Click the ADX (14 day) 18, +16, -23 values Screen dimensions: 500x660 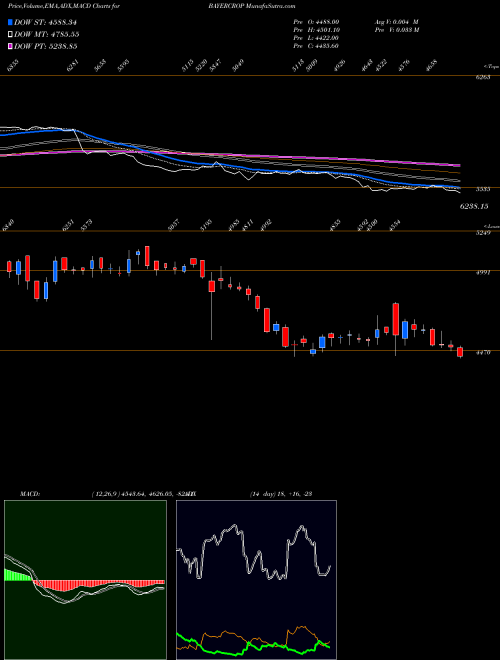[x=280, y=494]
